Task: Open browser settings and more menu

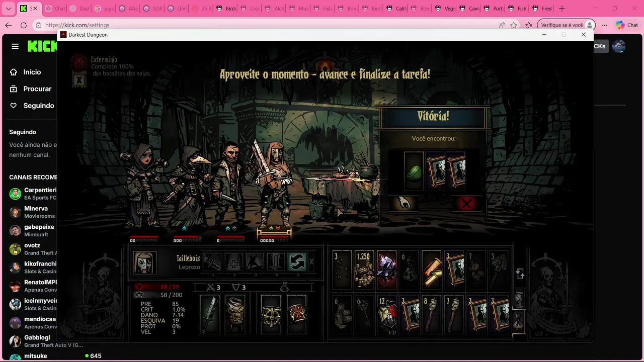Action: click(x=604, y=25)
